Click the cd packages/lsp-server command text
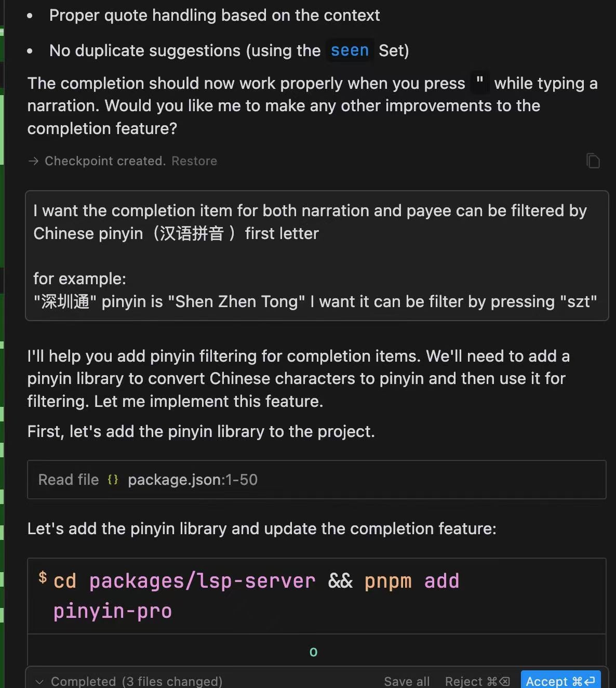 tap(184, 581)
